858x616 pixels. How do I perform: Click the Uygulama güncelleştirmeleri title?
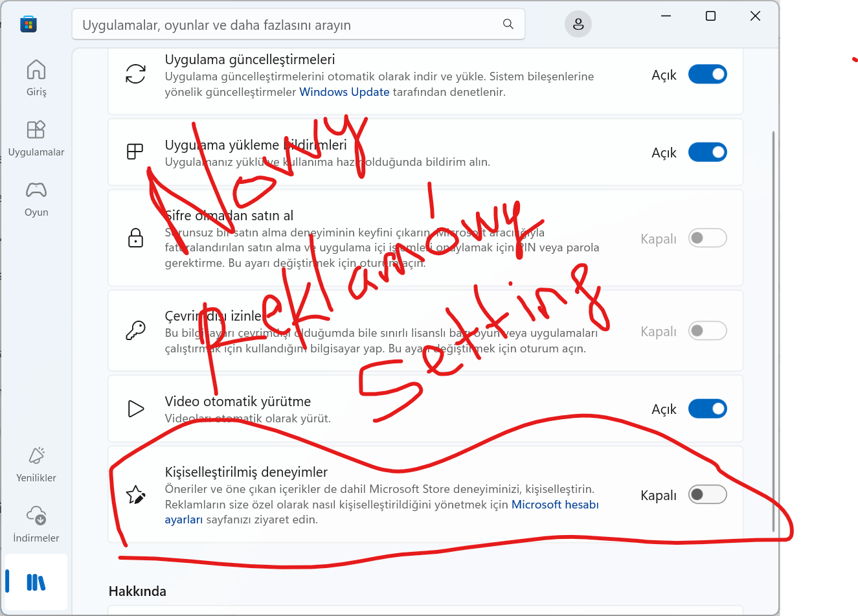[250, 60]
